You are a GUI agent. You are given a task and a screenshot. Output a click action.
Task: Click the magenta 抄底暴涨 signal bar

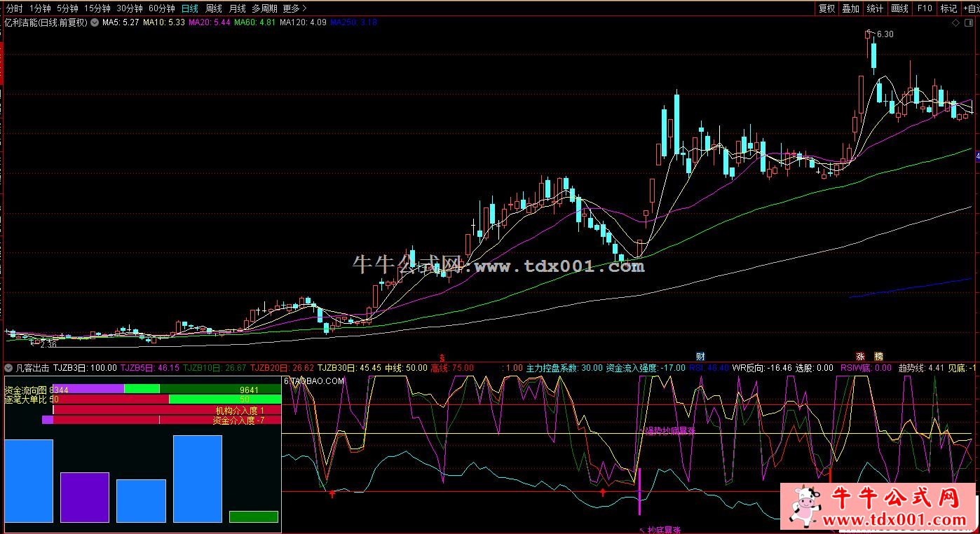tap(640, 492)
